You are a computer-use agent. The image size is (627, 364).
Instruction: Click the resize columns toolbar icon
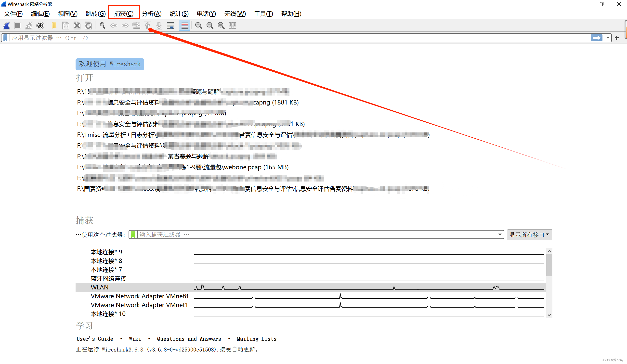(232, 26)
